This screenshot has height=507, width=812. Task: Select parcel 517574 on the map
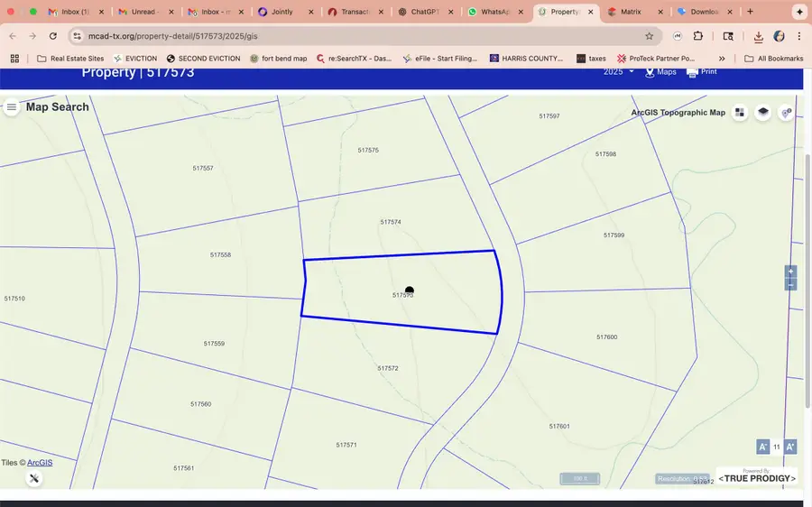pos(391,222)
